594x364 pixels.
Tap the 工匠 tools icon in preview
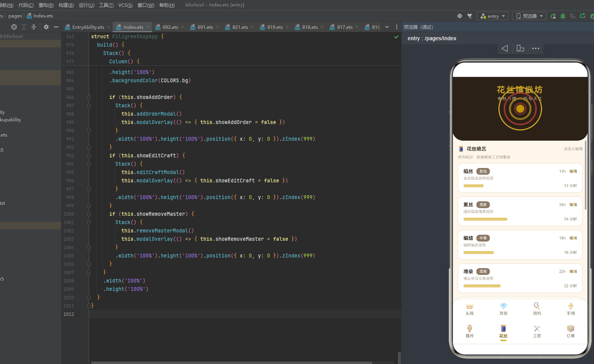coord(537,328)
